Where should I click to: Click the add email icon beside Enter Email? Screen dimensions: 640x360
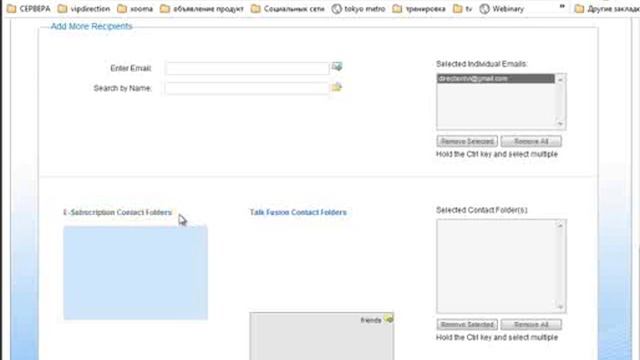click(x=337, y=67)
